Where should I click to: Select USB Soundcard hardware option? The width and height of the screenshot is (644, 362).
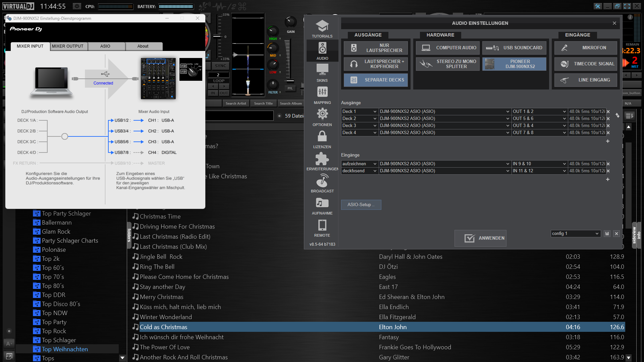pos(514,48)
